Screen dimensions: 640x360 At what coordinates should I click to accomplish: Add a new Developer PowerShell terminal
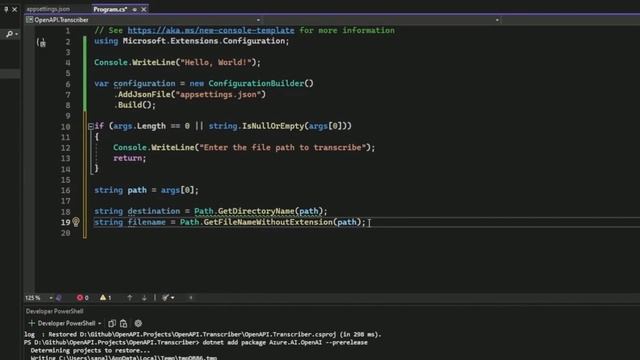tap(31, 323)
